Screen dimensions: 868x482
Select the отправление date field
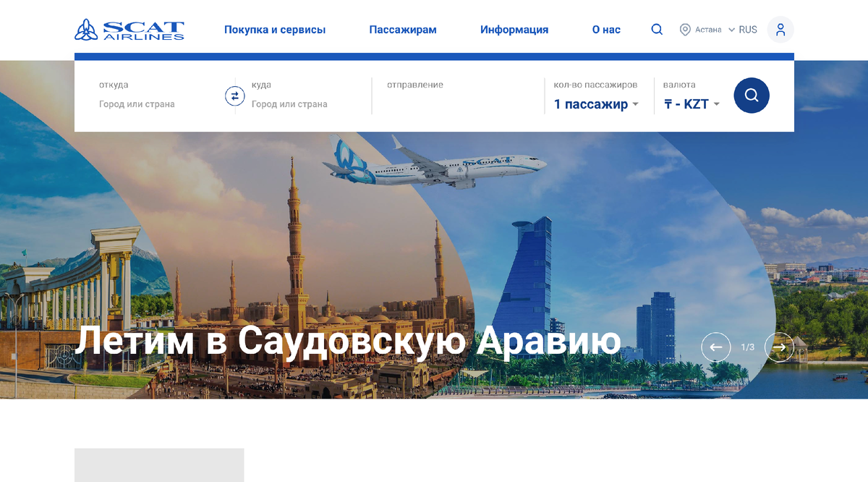459,96
